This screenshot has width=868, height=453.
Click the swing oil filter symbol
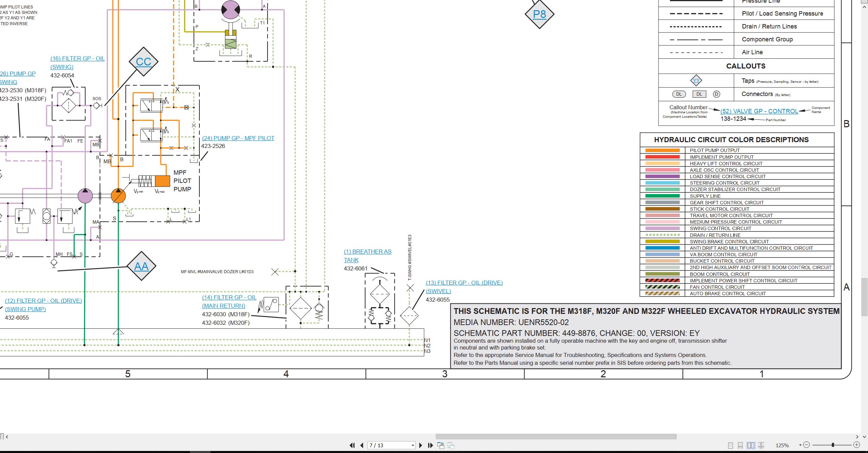point(68,106)
